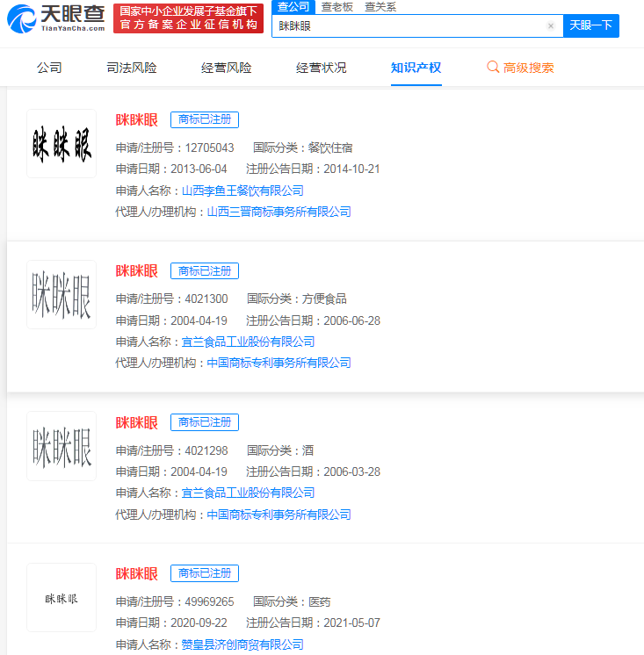This screenshot has height=655, width=644.
Task: Open the 司法风险 tab
Action: (132, 68)
